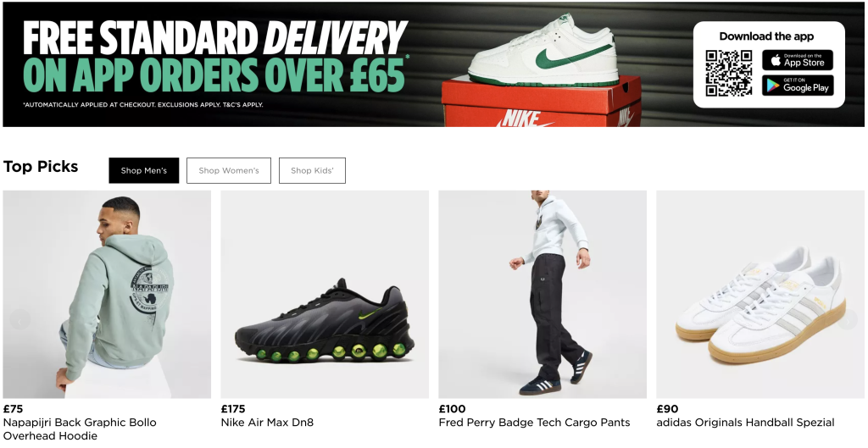The height and width of the screenshot is (448, 868).
Task: Click the Google Play download badge
Action: pyautogui.click(x=797, y=86)
